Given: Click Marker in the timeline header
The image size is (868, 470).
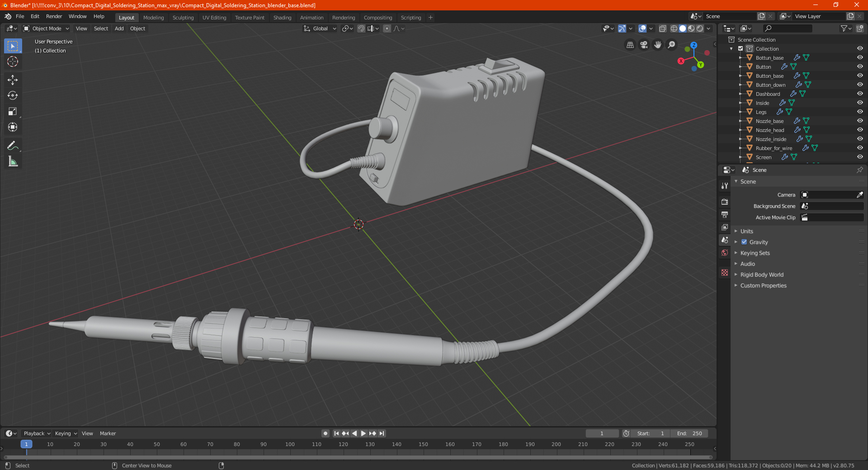Looking at the screenshot, I should point(108,433).
